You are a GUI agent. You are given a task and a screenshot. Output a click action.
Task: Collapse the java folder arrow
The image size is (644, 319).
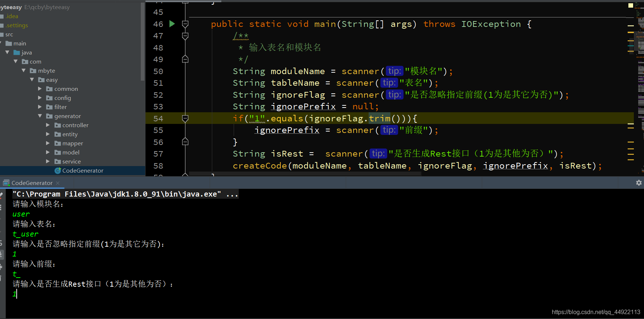coord(7,52)
